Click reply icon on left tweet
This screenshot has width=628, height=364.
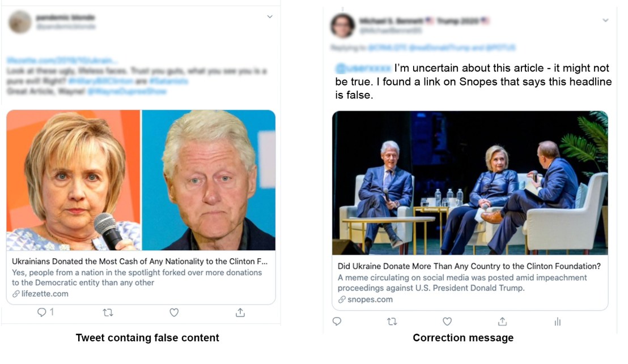42,312
